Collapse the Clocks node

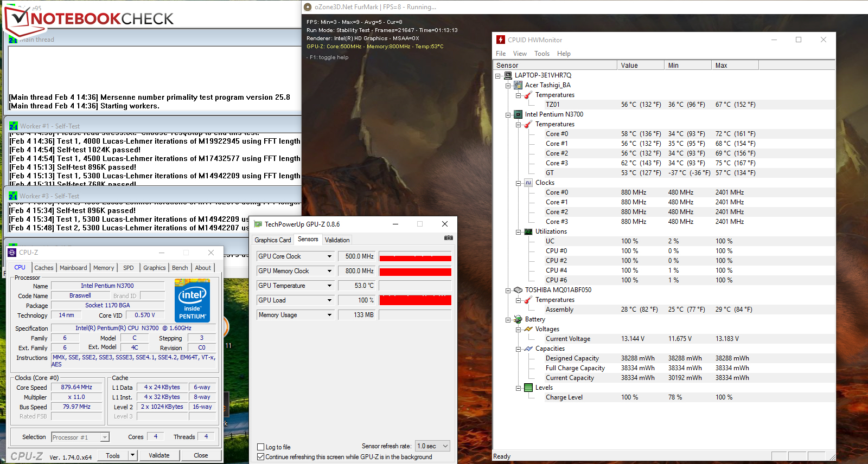[x=519, y=183]
